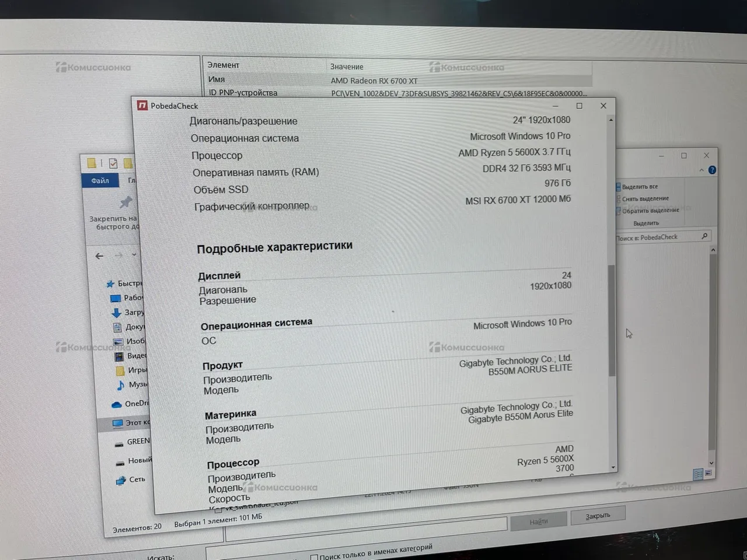
Task: Click the This PC monitor icon
Action: click(x=118, y=423)
